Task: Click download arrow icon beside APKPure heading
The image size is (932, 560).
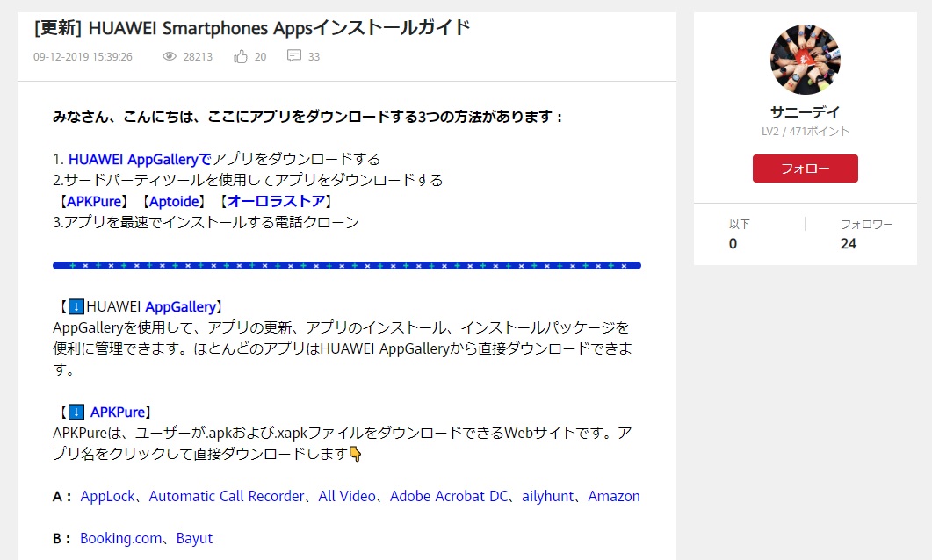Action: pyautogui.click(x=76, y=413)
